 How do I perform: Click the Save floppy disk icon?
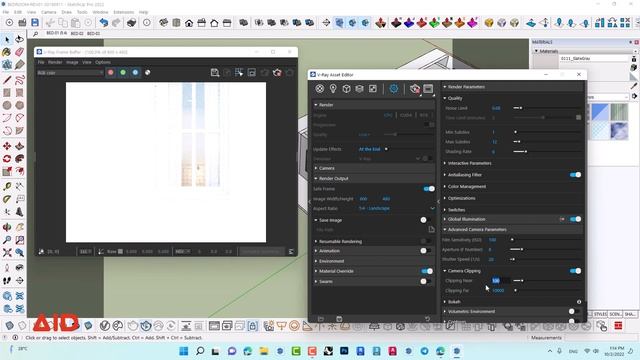point(35,23)
